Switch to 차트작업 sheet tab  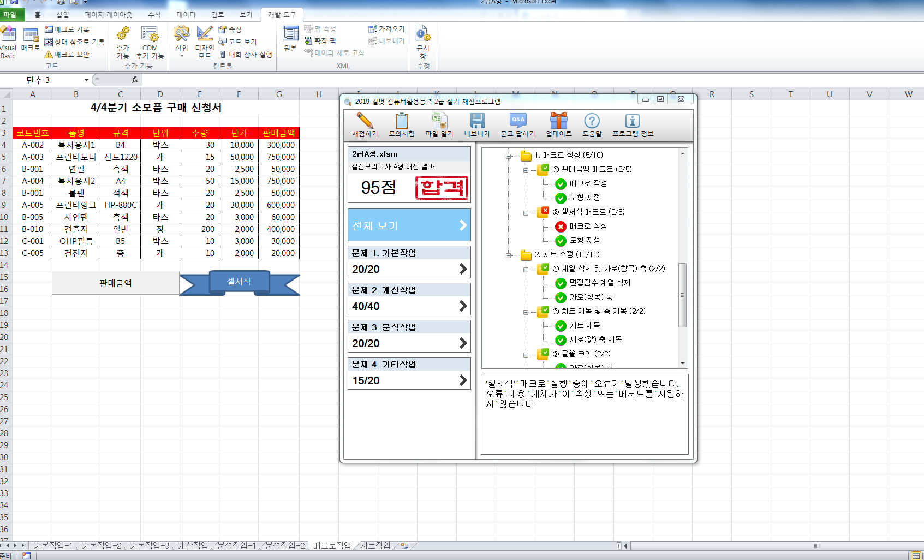[x=375, y=545]
